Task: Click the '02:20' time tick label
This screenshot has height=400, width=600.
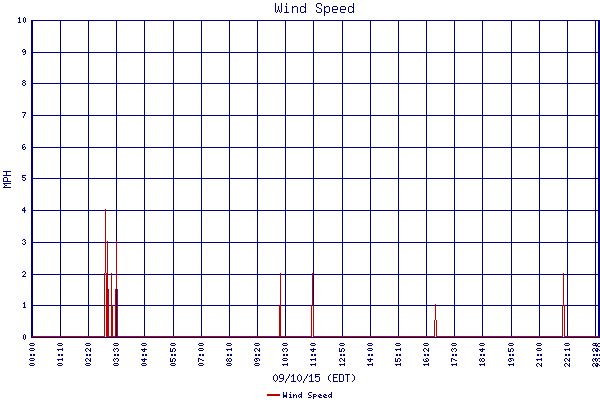Action: pyautogui.click(x=88, y=354)
